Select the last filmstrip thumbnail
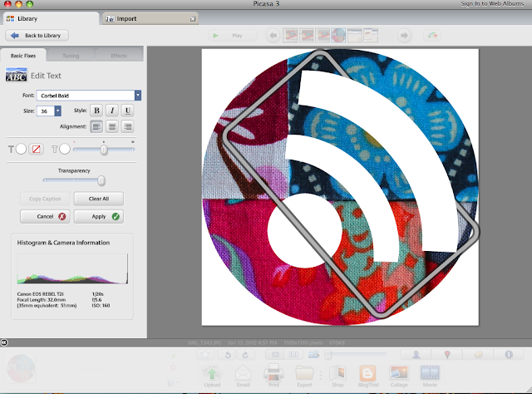This screenshot has width=532, height=394. tap(371, 35)
